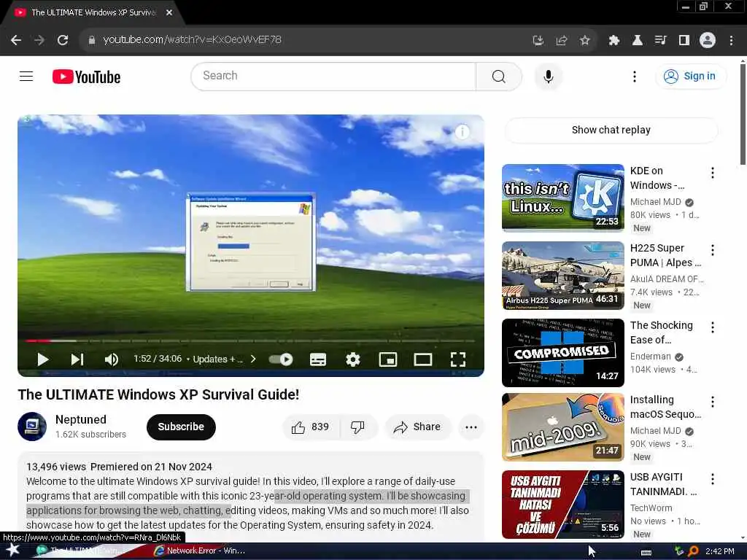Toggle subtitles/closed captions

pyautogui.click(x=318, y=359)
